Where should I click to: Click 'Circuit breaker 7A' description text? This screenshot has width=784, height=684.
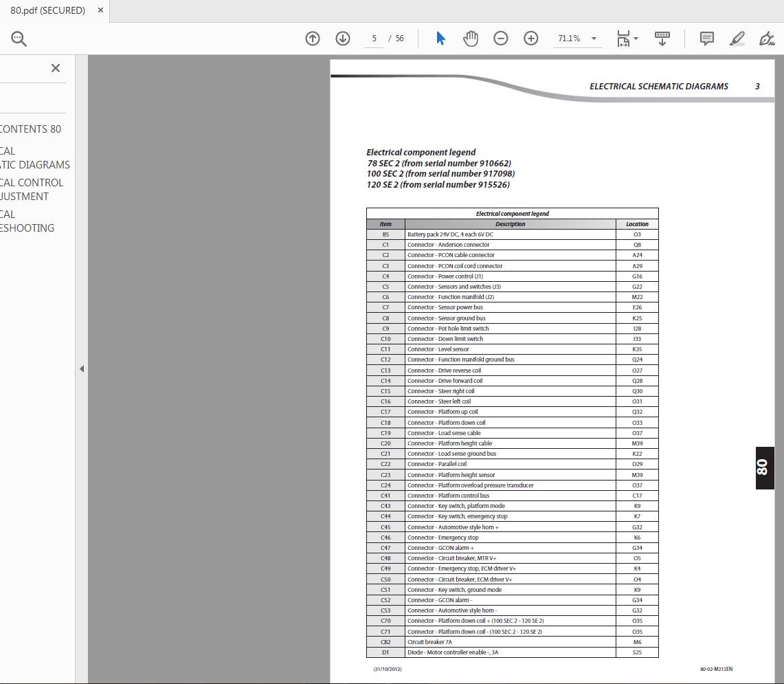[x=429, y=642]
